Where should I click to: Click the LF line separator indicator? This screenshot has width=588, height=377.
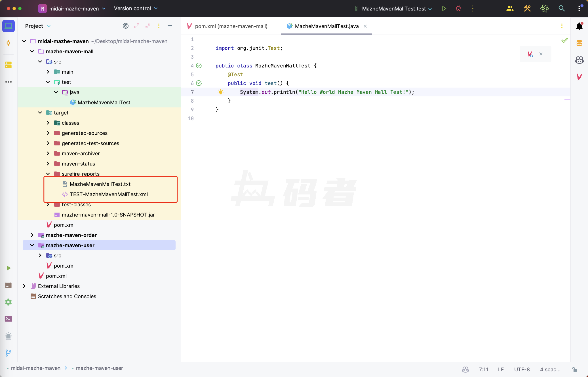(501, 369)
